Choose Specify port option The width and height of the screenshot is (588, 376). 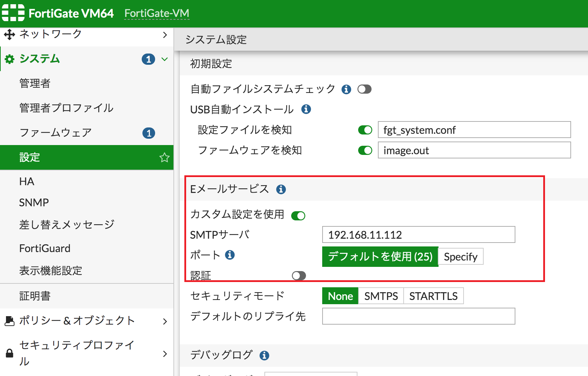(x=461, y=257)
